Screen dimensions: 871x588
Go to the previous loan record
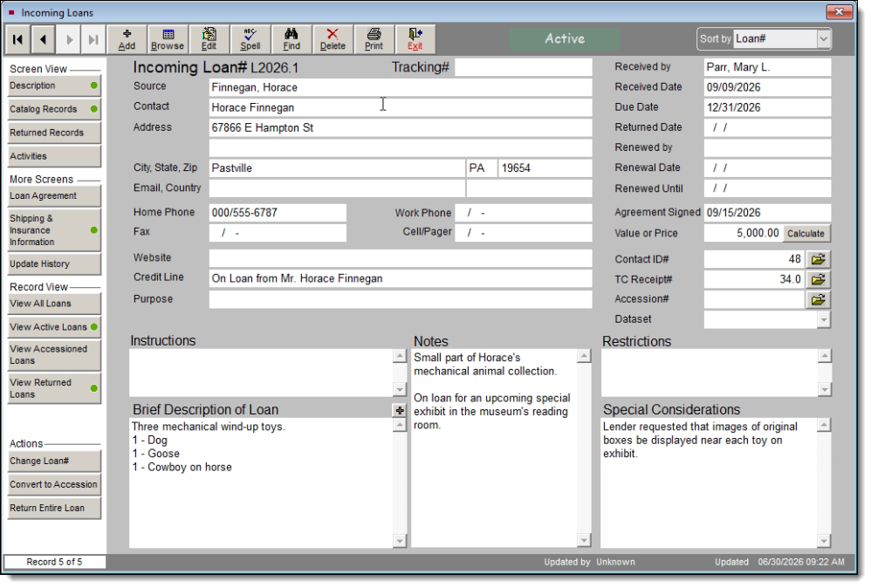(43, 39)
